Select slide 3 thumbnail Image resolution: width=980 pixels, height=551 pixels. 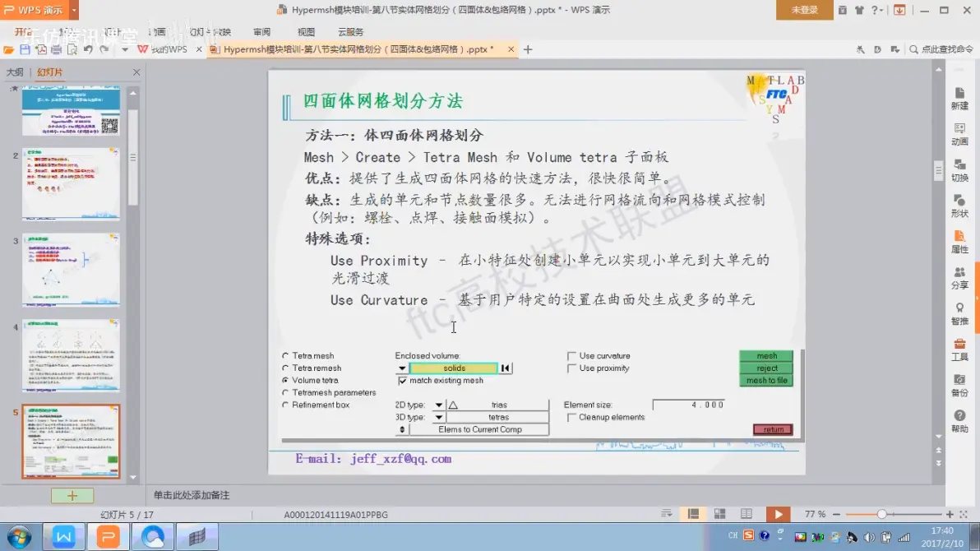pyautogui.click(x=71, y=270)
